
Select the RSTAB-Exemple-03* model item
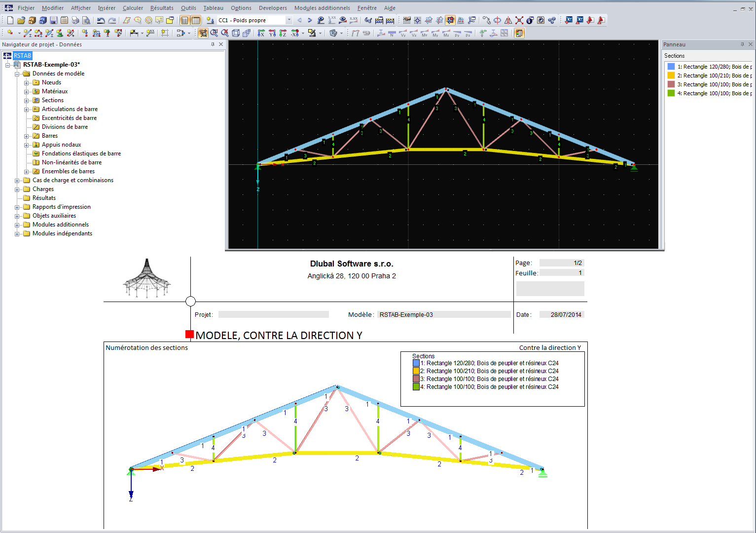pos(51,65)
